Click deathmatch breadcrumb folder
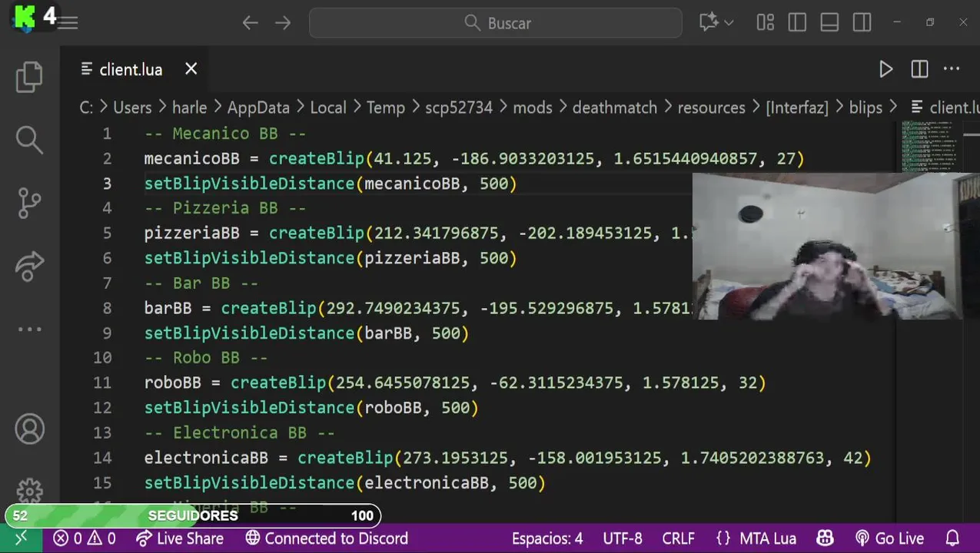The height and width of the screenshot is (553, 980). pos(615,108)
